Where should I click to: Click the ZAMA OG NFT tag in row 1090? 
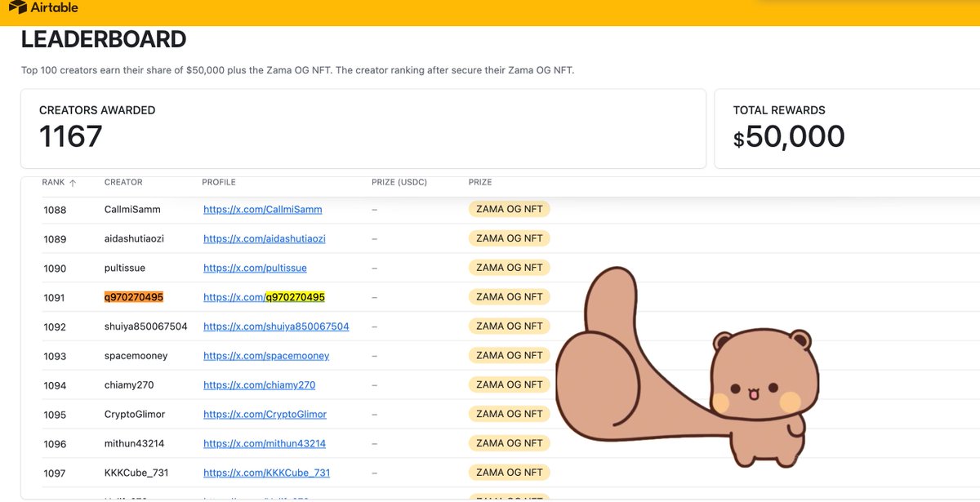pyautogui.click(x=510, y=268)
